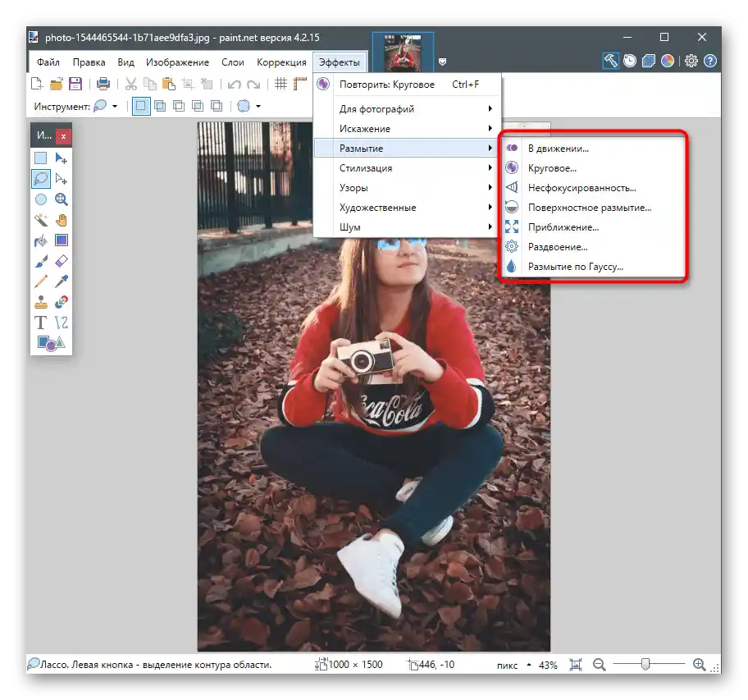Viewport: 748px width, 700px height.
Task: Select the Rectangle Select tool
Action: pos(40,158)
